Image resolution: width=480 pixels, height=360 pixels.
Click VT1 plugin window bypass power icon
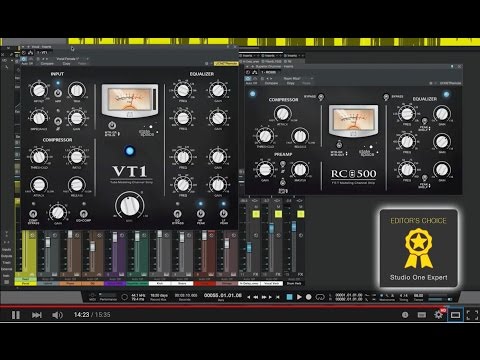click(x=24, y=59)
